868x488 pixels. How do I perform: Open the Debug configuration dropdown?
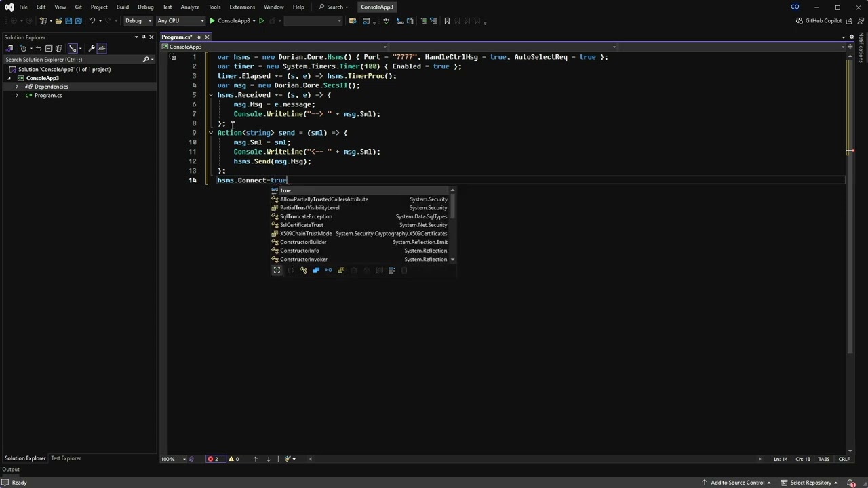tap(137, 21)
